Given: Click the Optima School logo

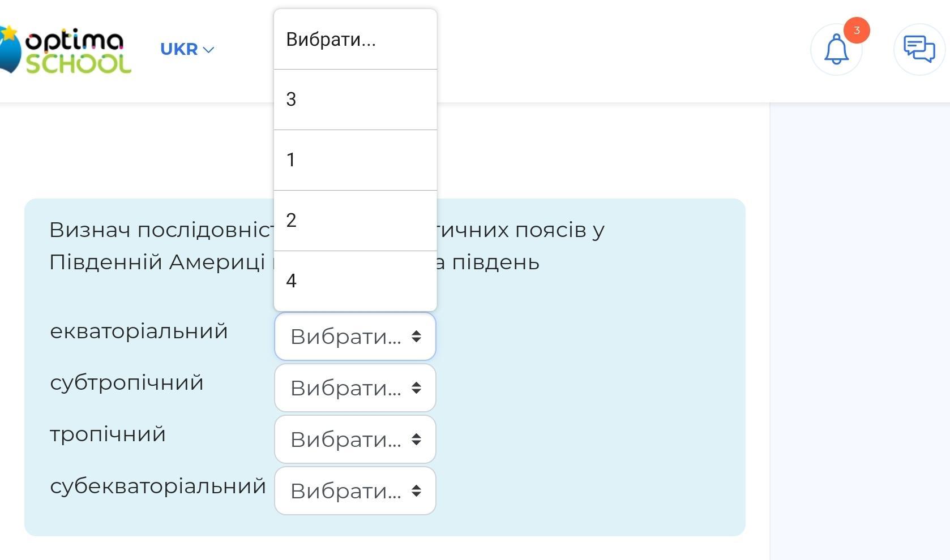Looking at the screenshot, I should pyautogui.click(x=68, y=50).
